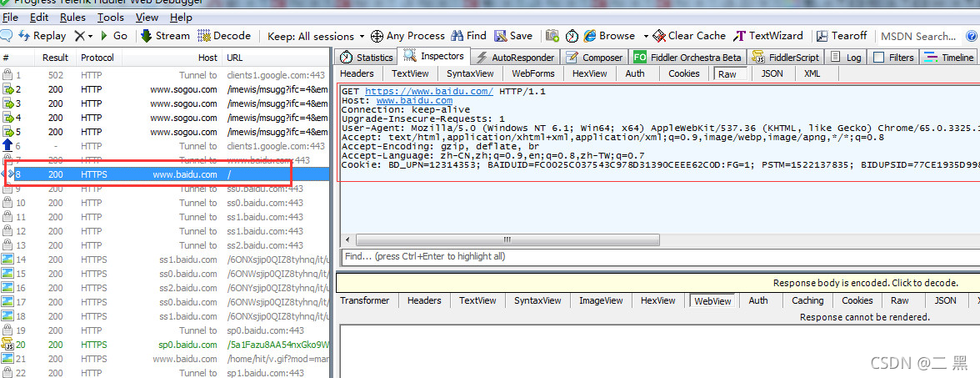Image resolution: width=980 pixels, height=378 pixels.
Task: Click the Find text box under request
Action: tap(660, 256)
